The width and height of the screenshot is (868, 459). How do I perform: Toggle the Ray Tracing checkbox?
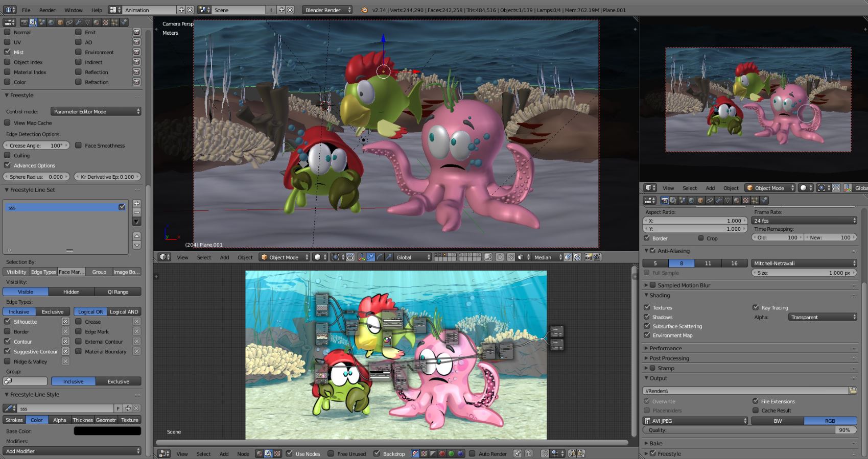coord(756,307)
